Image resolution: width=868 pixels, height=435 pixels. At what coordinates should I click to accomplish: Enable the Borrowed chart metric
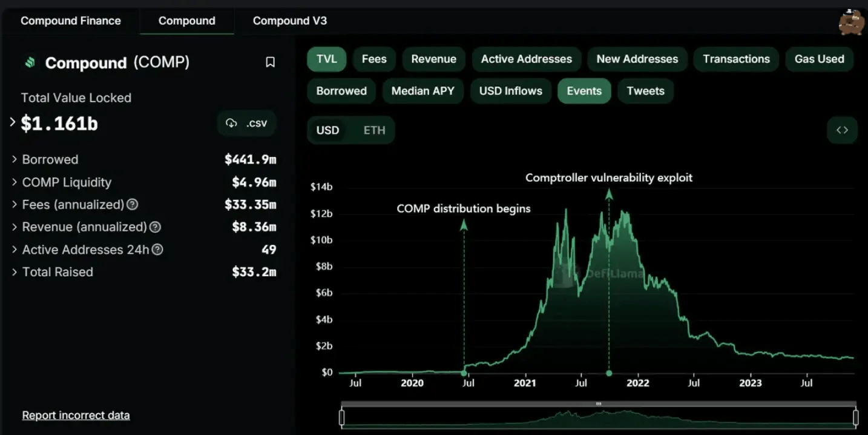coord(341,91)
